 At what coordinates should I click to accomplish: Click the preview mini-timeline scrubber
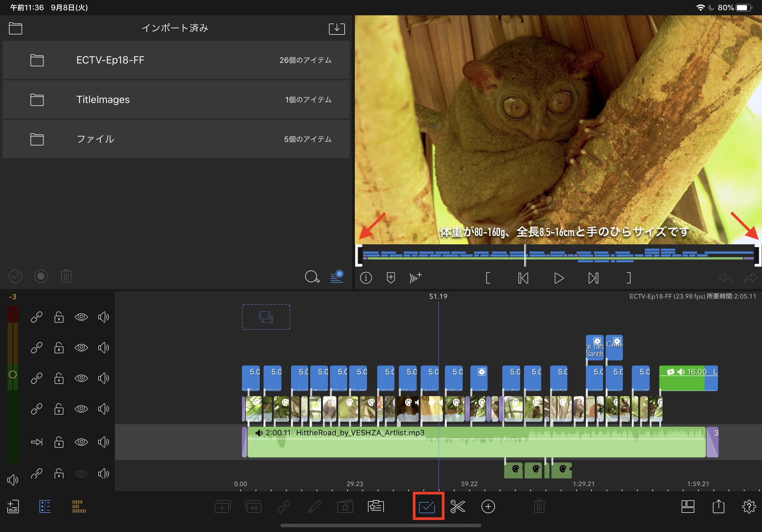coord(557,255)
